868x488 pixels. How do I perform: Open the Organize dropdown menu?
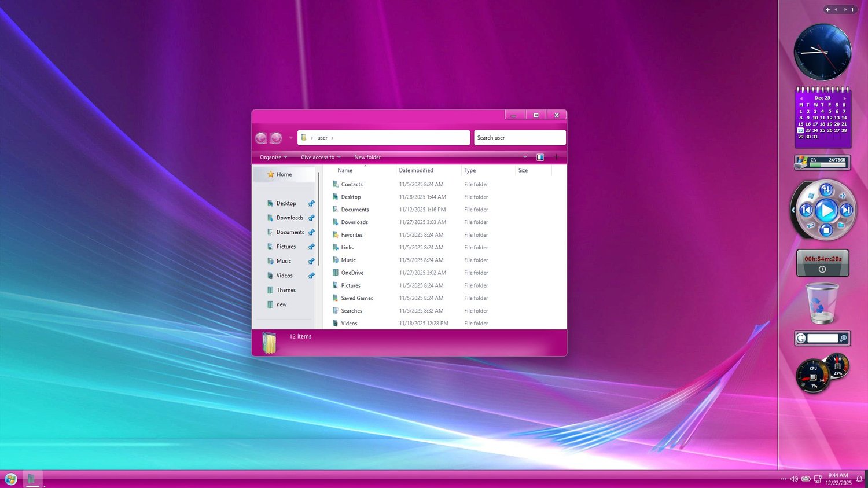(x=273, y=157)
